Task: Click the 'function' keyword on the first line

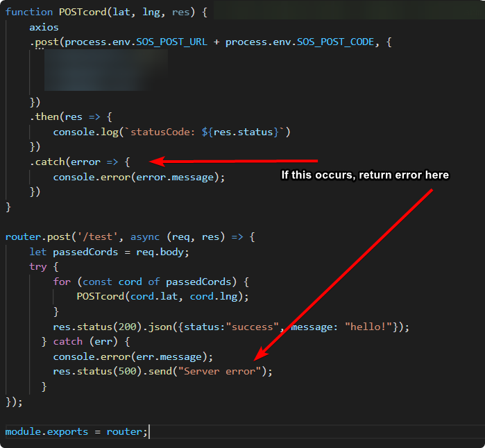Action: [x=29, y=12]
